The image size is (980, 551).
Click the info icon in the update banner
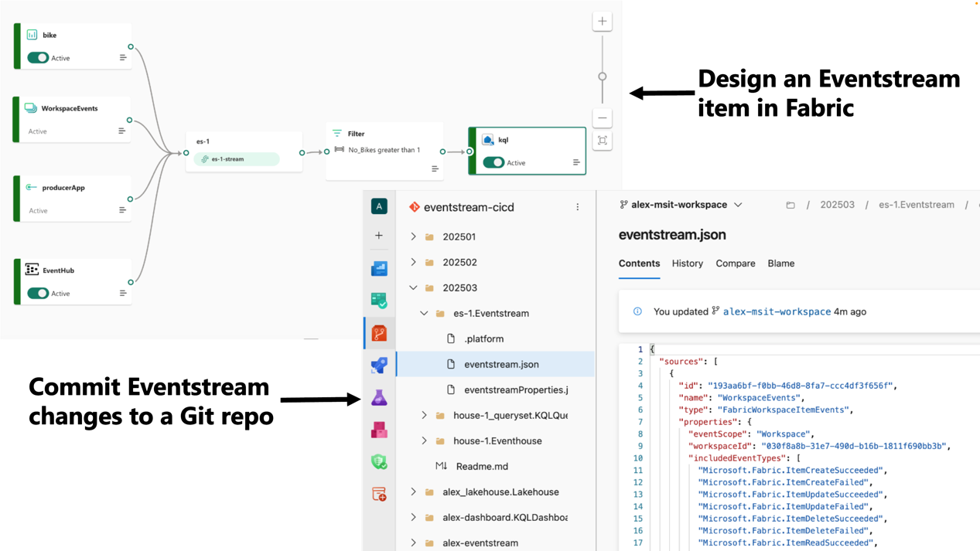637,311
